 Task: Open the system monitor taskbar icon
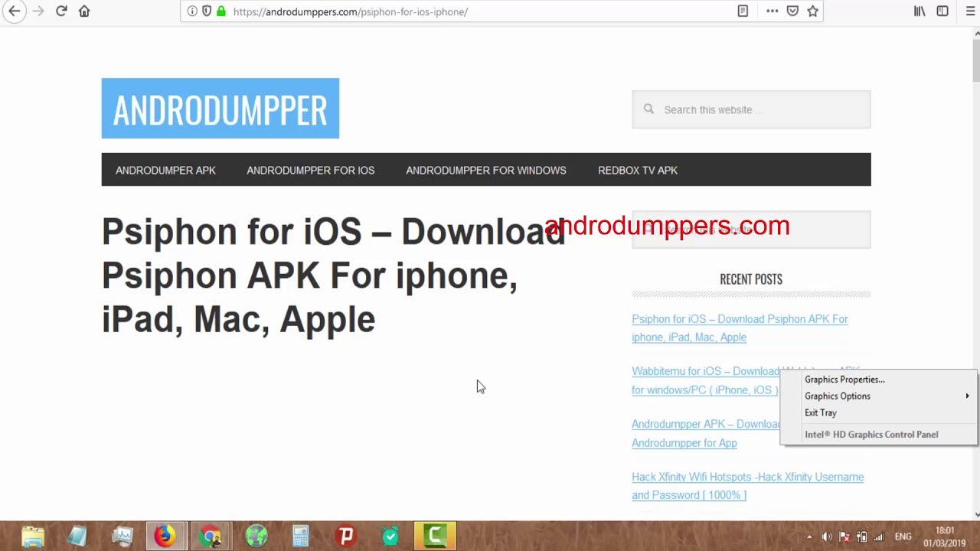122,536
